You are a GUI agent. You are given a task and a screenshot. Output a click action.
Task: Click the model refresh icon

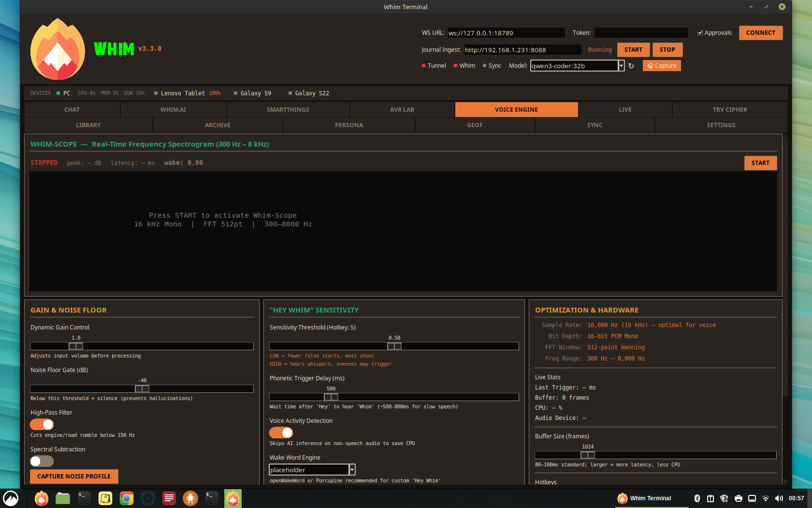(632, 65)
